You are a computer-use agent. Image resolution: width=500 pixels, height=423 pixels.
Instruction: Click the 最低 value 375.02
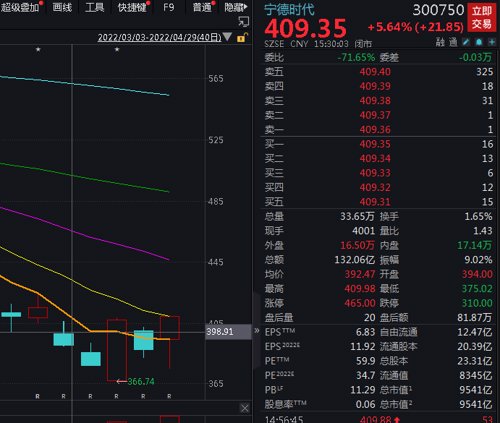[x=477, y=288]
